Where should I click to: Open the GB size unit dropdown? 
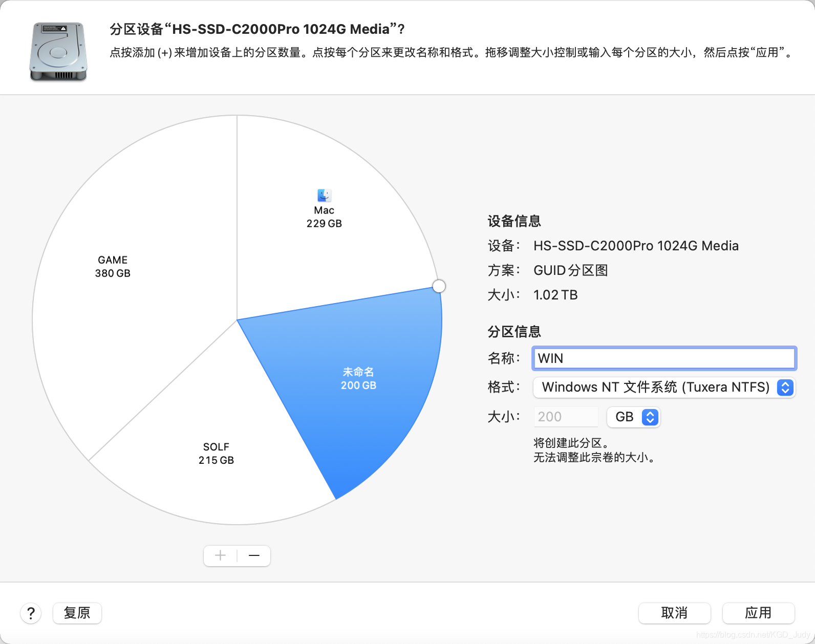(x=634, y=417)
